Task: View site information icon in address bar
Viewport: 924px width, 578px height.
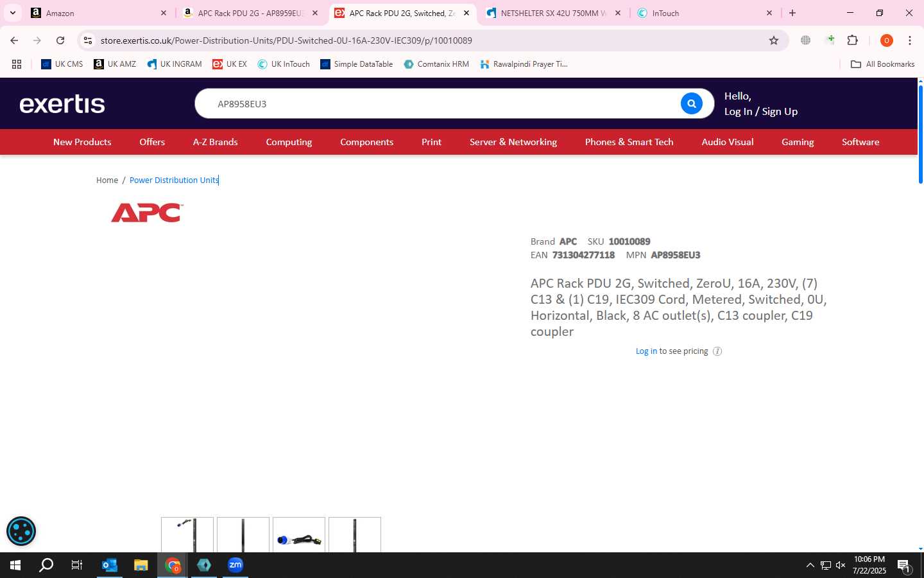Action: [88, 40]
